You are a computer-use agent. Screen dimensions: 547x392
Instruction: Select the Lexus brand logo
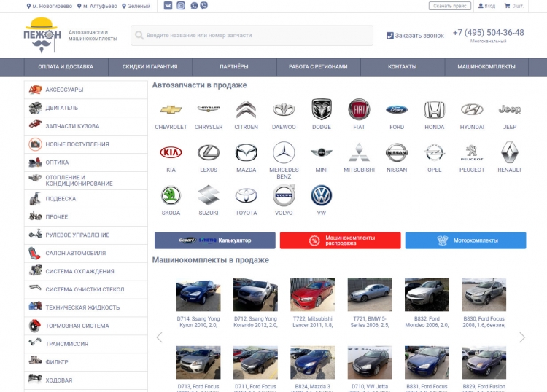209,152
